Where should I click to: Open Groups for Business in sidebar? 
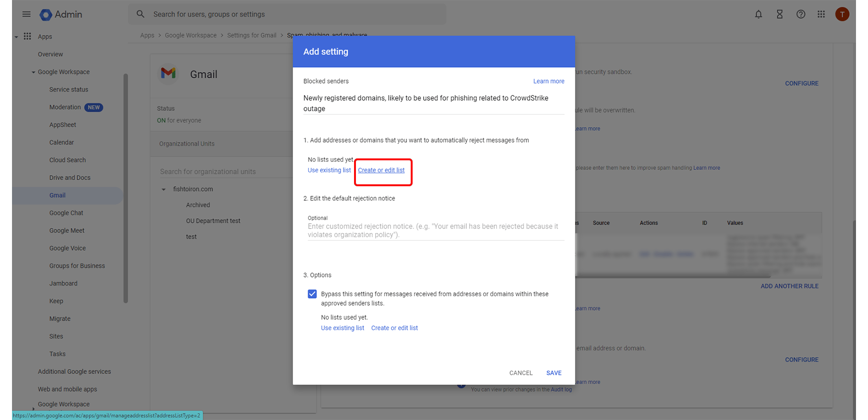click(x=77, y=266)
